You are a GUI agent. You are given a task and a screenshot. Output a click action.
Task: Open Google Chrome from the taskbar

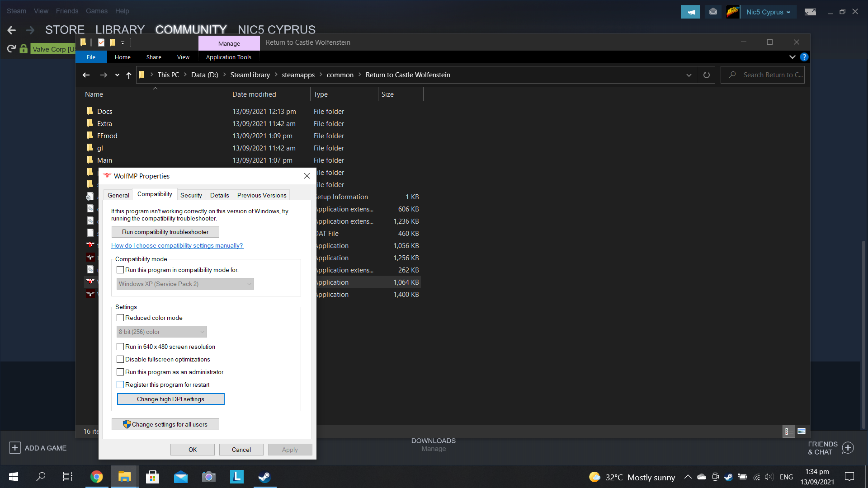click(96, 477)
